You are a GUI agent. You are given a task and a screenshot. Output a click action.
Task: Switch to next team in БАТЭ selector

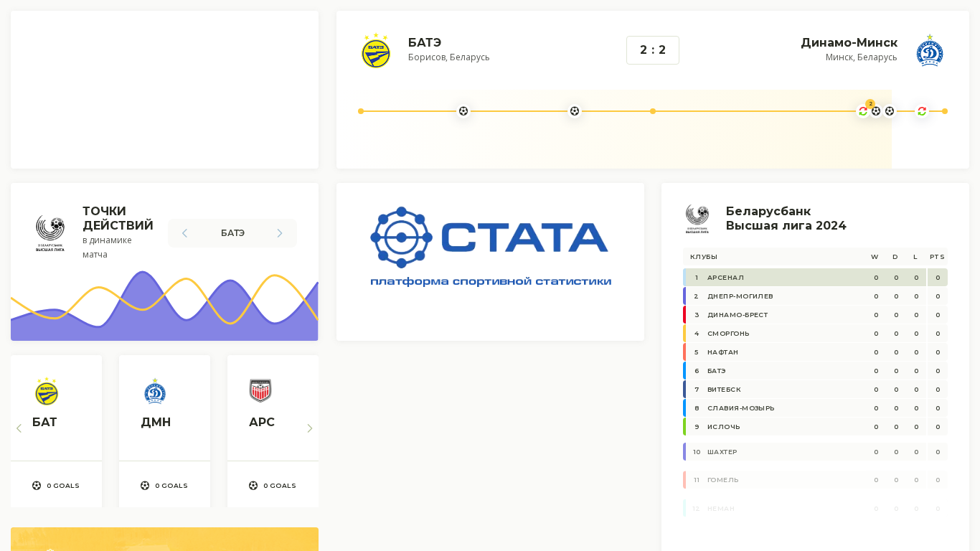click(280, 233)
